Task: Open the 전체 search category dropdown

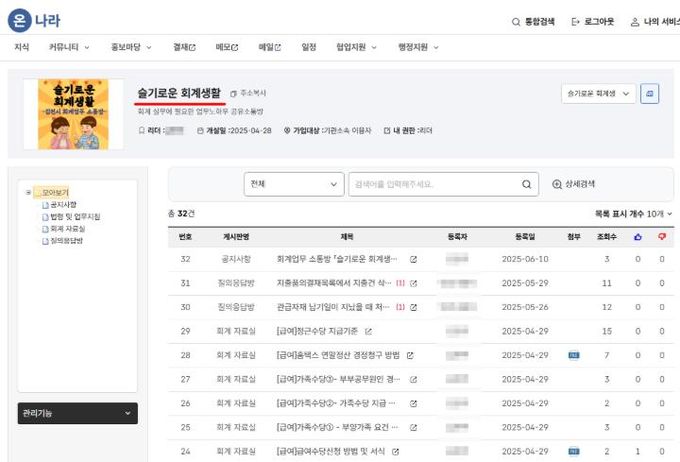Action: pos(293,184)
